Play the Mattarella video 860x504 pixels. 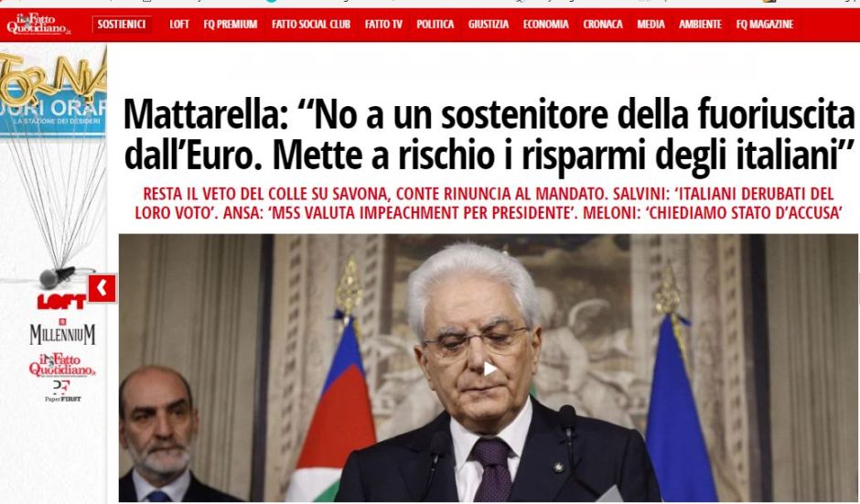489,369
